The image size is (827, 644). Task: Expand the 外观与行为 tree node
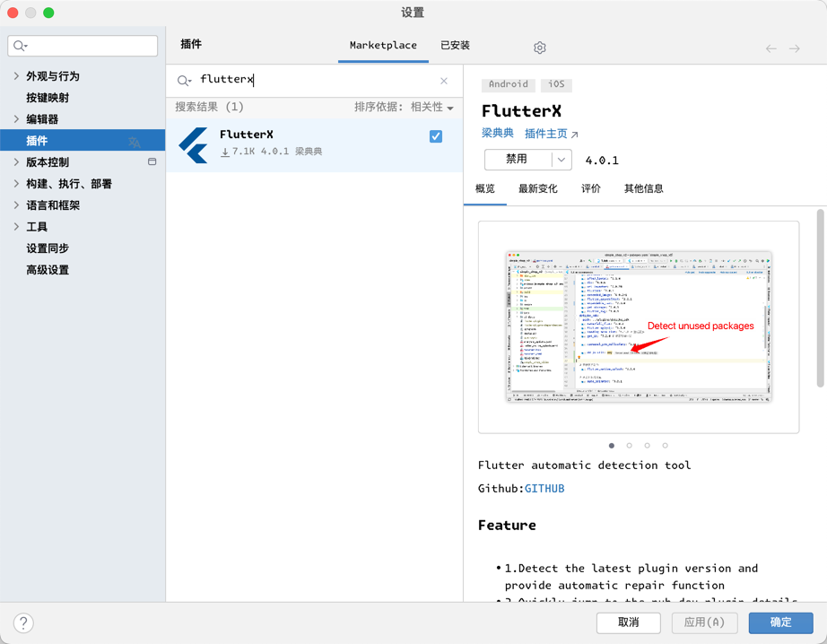tap(16, 76)
